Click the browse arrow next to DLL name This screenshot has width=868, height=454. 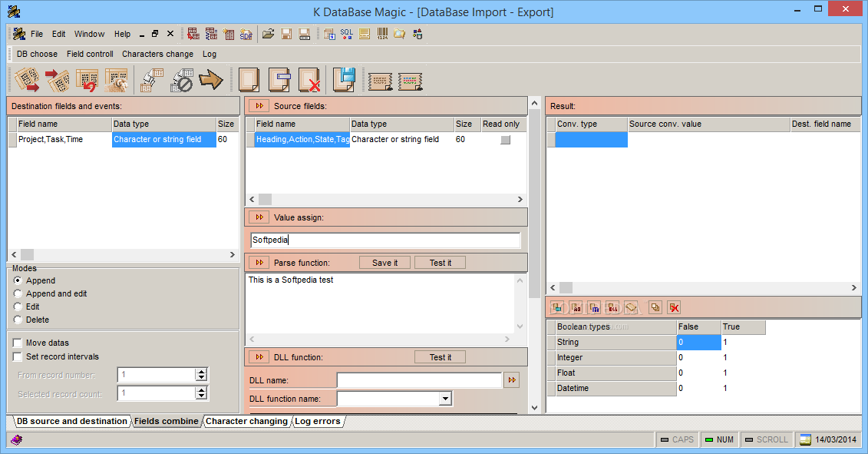click(x=512, y=380)
